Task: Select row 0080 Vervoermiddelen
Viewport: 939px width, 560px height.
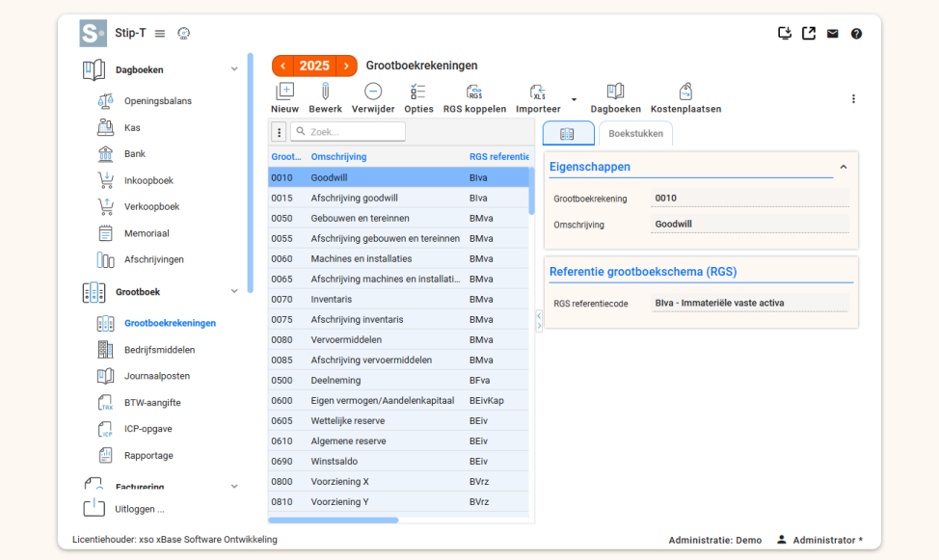Action: point(398,339)
